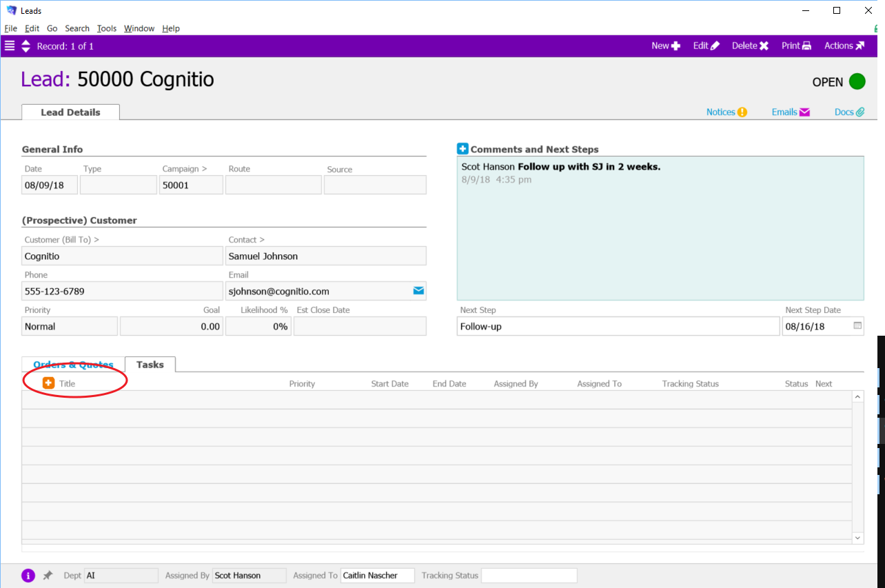Go to previous record with up arrow

(x=26, y=42)
